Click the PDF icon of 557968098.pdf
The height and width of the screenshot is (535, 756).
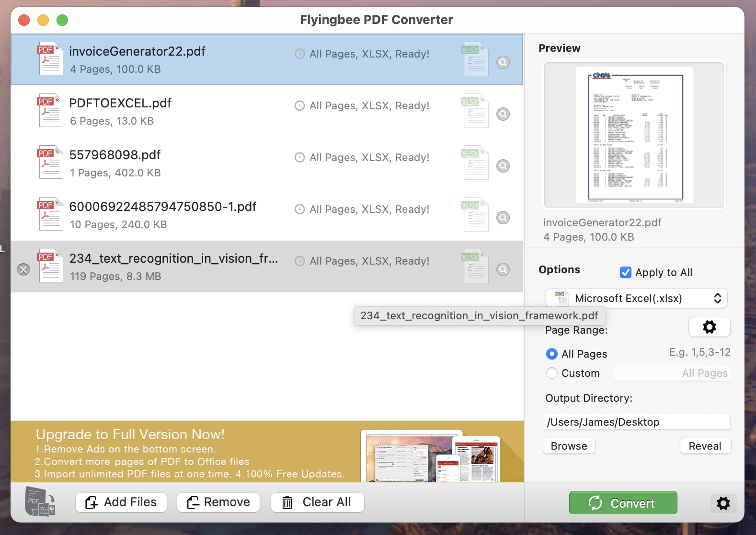[50, 163]
